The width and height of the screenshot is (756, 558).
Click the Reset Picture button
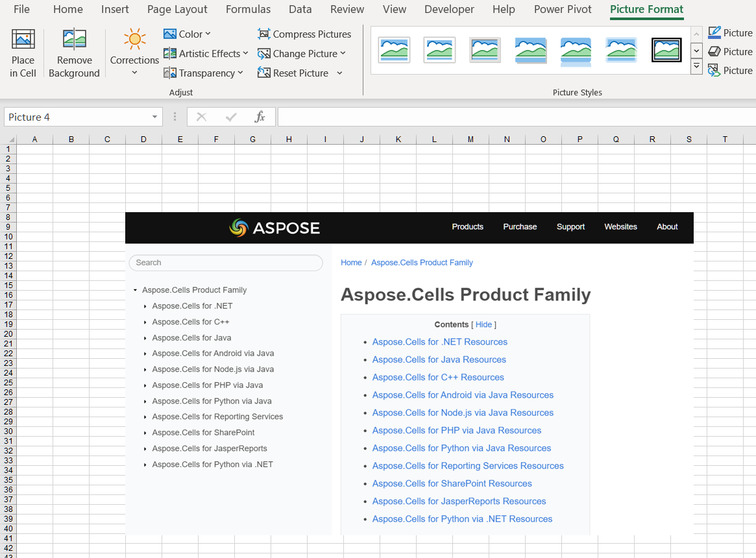click(x=294, y=73)
